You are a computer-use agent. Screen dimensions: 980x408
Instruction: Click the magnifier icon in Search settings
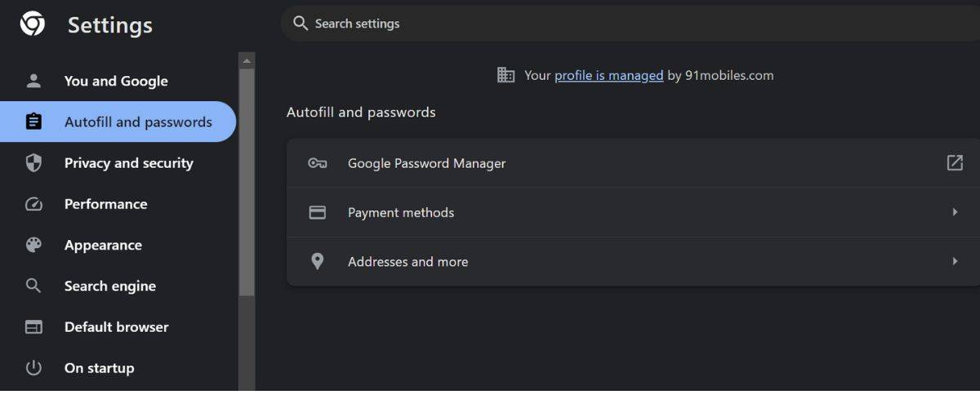point(301,23)
